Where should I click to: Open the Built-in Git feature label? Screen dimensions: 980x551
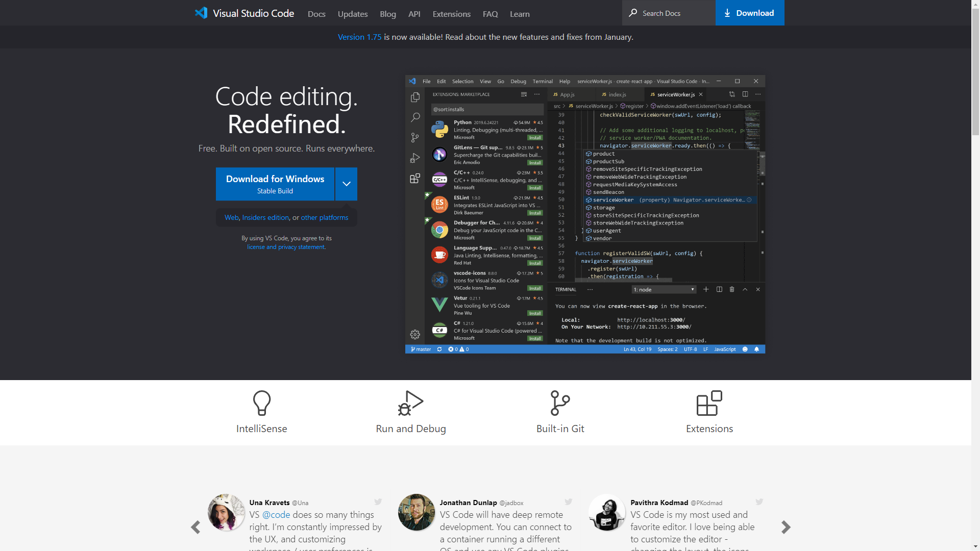tap(560, 429)
